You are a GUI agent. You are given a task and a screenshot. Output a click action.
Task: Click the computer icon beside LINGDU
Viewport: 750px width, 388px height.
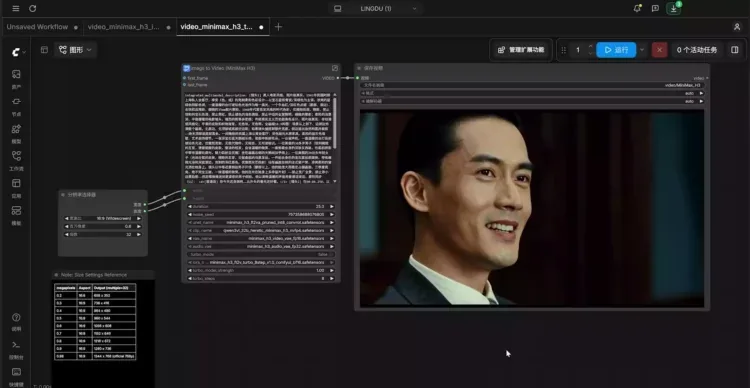point(338,9)
